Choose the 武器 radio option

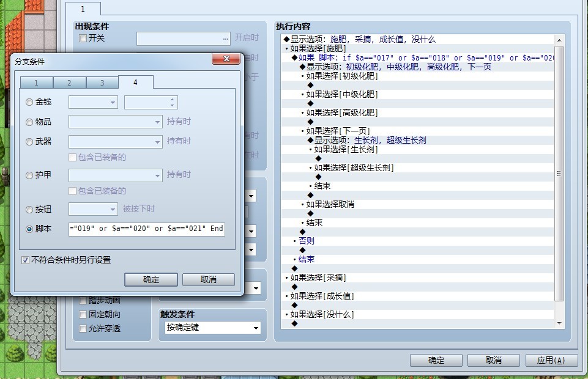[29, 142]
